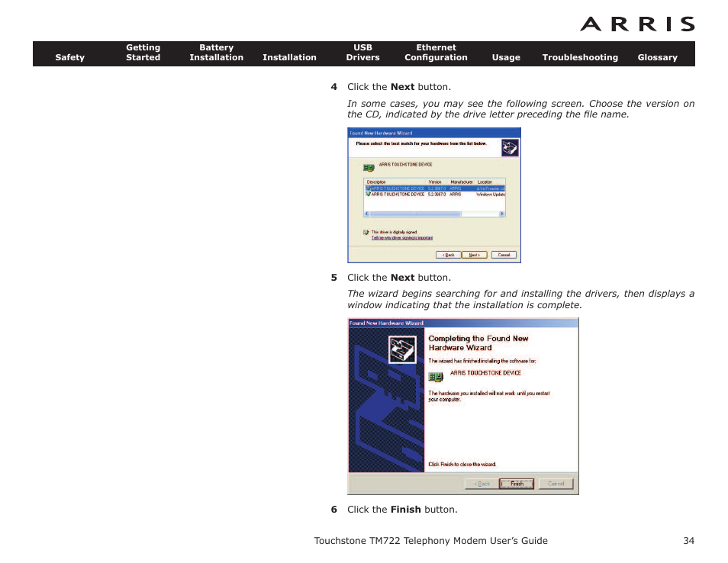This screenshot has height=563, width=728.
Task: Click the completion dialog's title bar
Action: 463,323
